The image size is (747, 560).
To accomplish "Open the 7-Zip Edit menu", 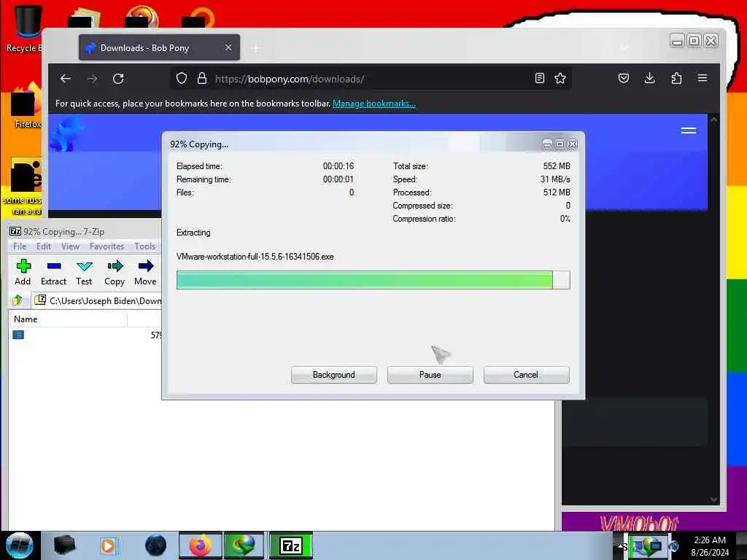I will pyautogui.click(x=43, y=246).
